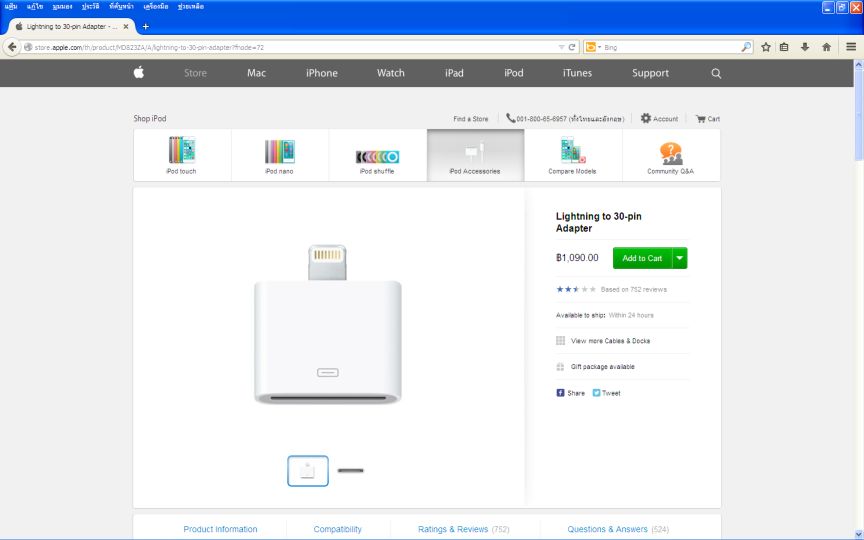Screen dimensions: 864x540
Task: Click the star rating icons
Action: (576, 289)
